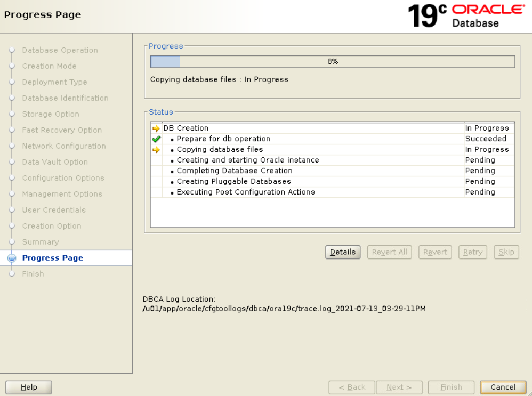Click the Back navigation button
Image resolution: width=532 pixels, height=396 pixels.
click(x=352, y=387)
